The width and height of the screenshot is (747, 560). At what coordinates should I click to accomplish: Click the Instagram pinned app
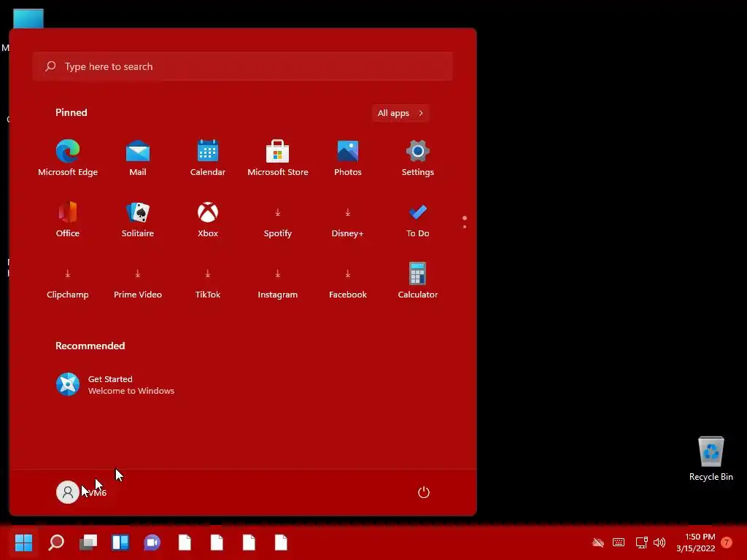pyautogui.click(x=278, y=281)
